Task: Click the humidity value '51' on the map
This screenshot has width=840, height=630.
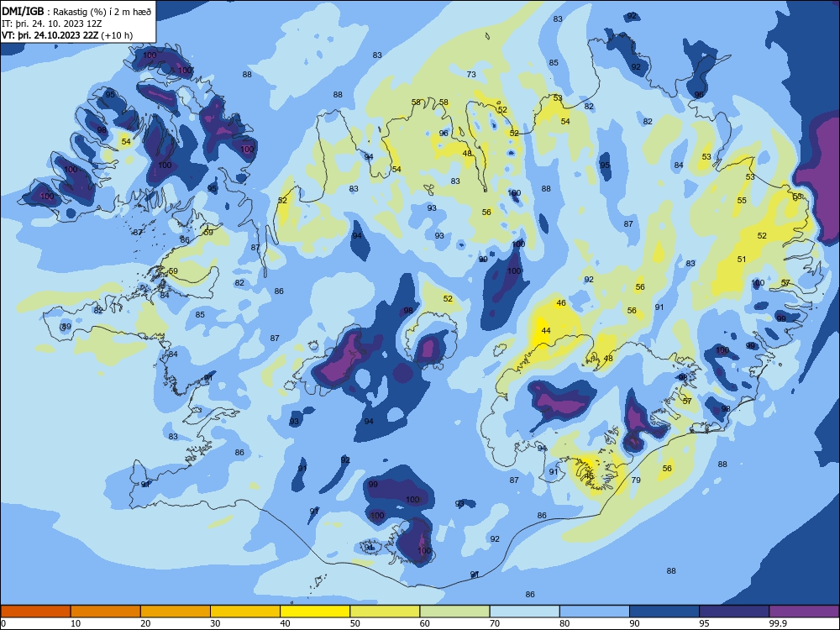Action: tap(742, 260)
